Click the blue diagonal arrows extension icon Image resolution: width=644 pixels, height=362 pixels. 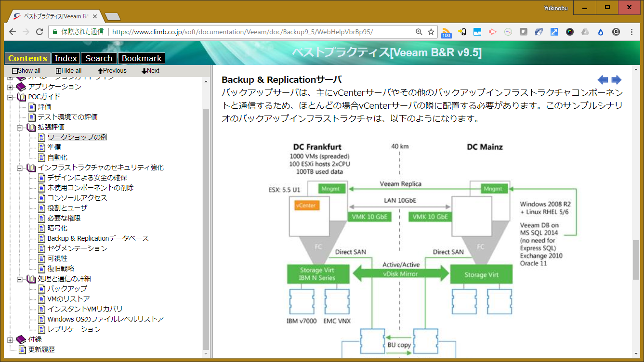pos(554,32)
